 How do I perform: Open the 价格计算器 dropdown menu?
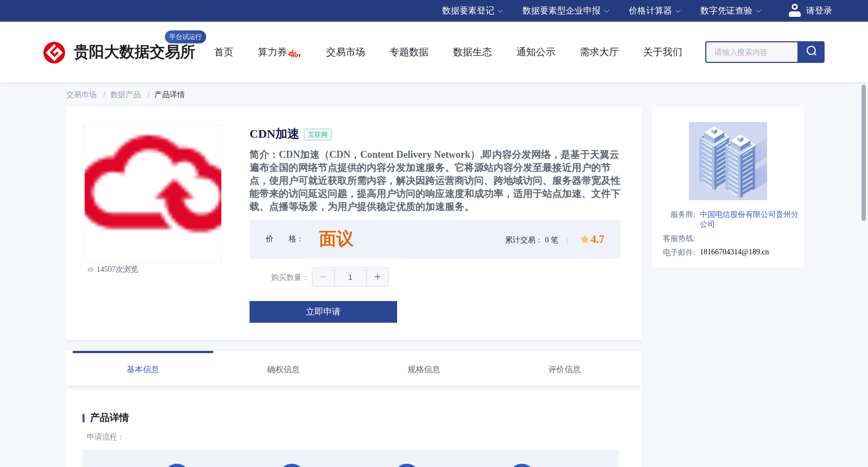(655, 11)
